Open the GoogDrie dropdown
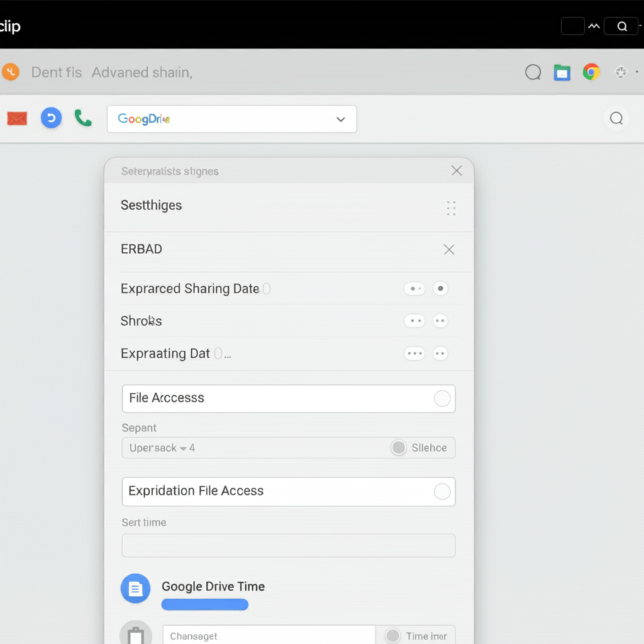Viewport: 644px width, 644px height. 231,119
